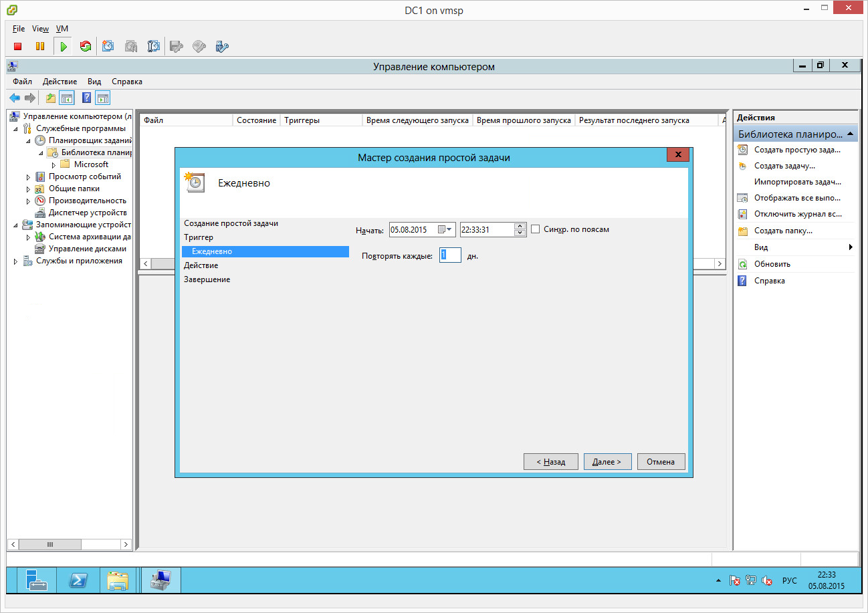The width and height of the screenshot is (868, 613).
Task: Expand the Microsoft folder node
Action: 53,164
